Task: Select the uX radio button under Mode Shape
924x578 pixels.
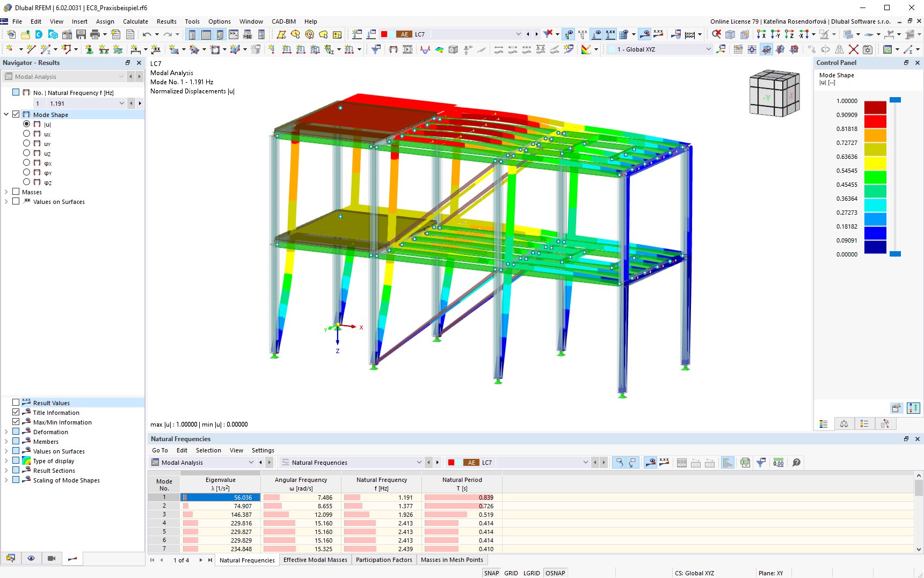Action: coord(26,133)
